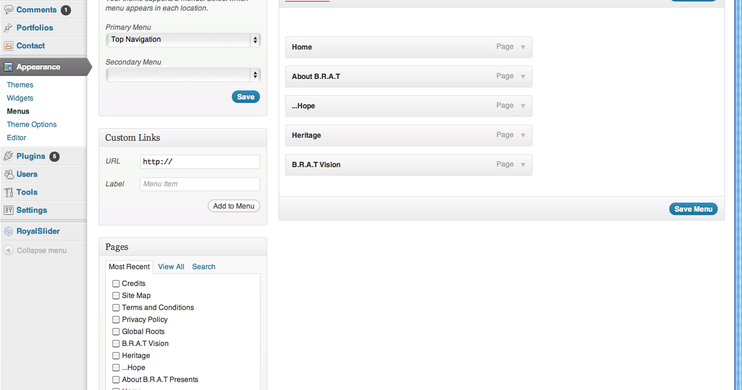Check the About B.R.A.T Presents checkbox
This screenshot has height=390, width=742.
click(x=115, y=380)
